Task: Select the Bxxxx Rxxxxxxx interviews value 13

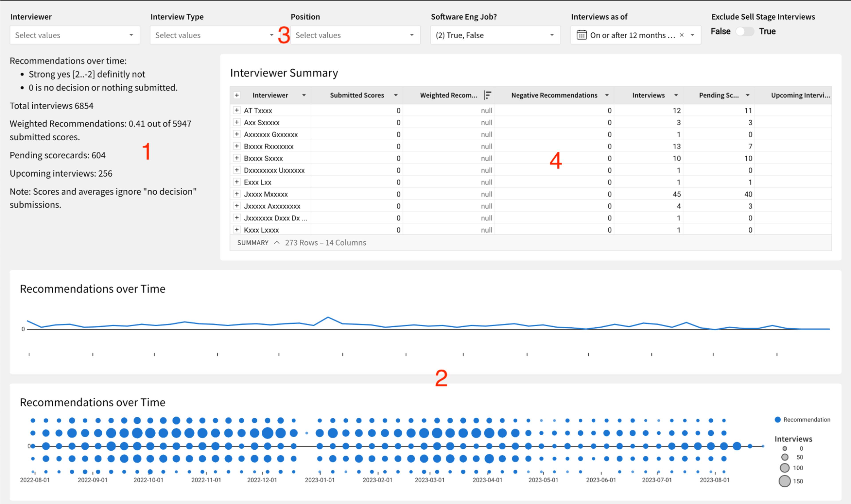Action: [x=677, y=146]
